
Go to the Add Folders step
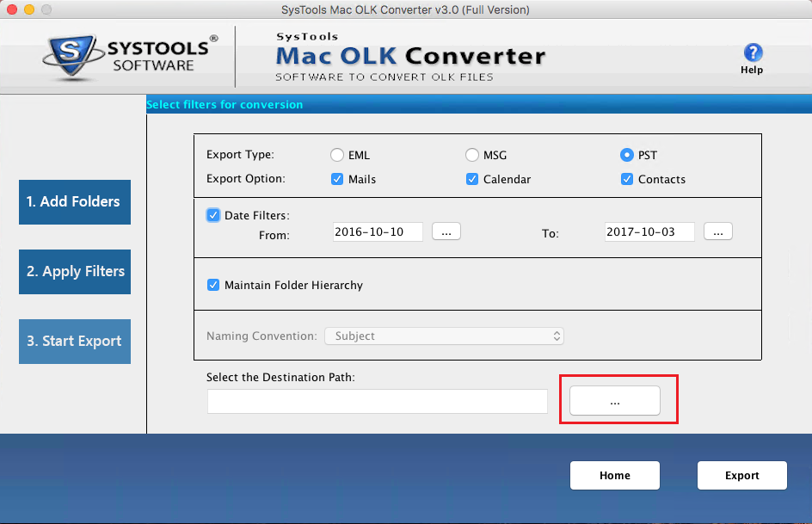(x=75, y=202)
